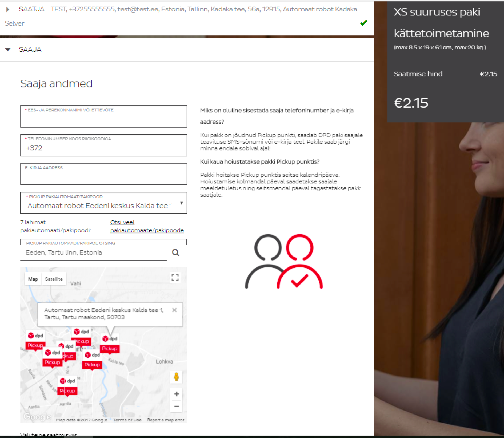The image size is (504, 438).
Task: Switch to Satellite map view
Action: coord(54,279)
